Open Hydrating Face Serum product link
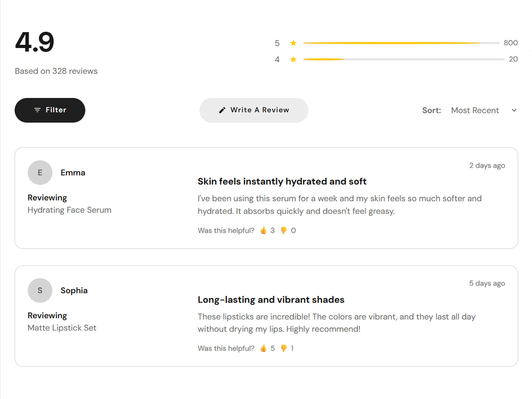The image size is (532, 399). (70, 210)
